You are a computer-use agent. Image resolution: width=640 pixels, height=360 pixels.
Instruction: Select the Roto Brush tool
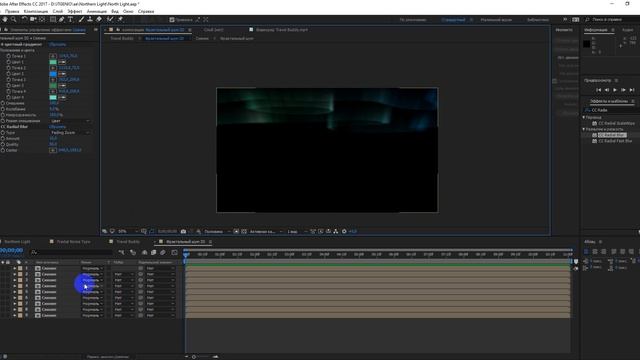110,19
